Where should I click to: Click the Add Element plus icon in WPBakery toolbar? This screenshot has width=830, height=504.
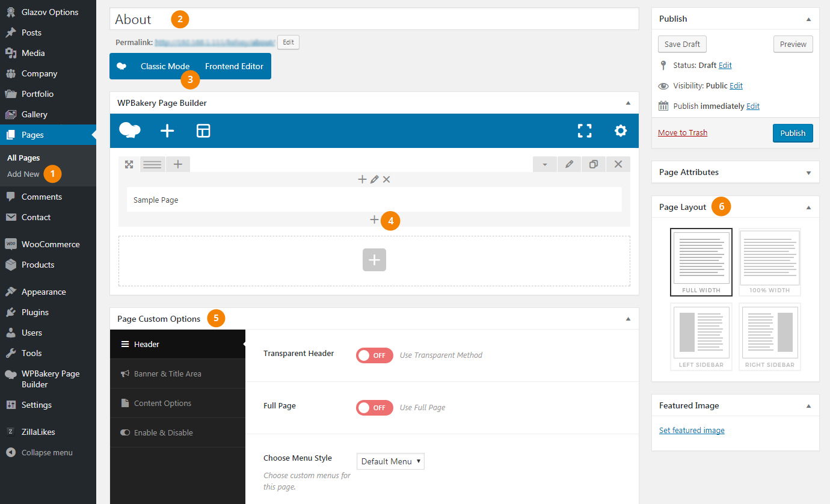(167, 131)
